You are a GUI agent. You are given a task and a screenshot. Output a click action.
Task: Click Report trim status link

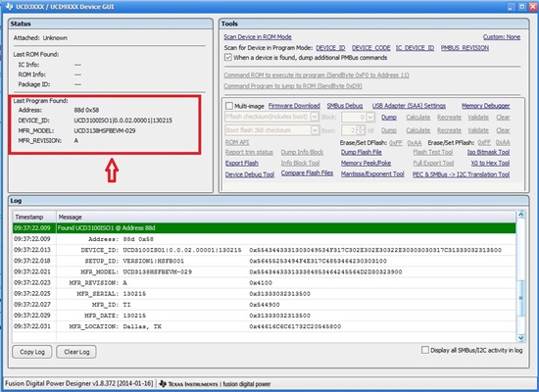coord(249,152)
